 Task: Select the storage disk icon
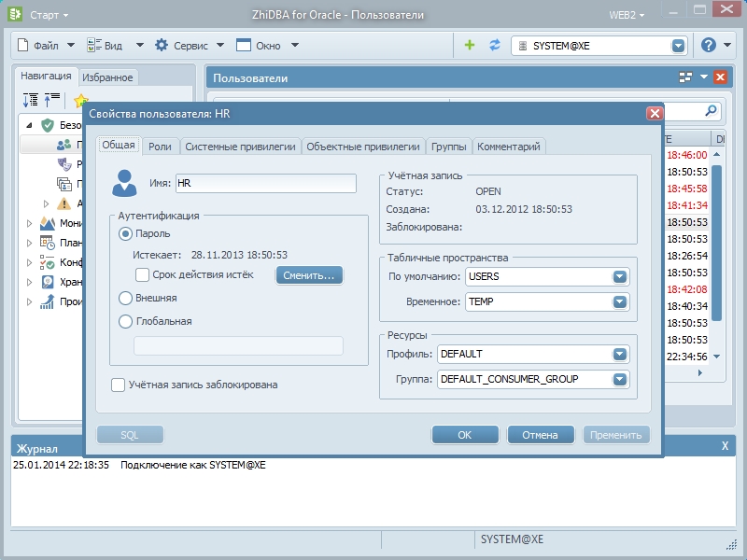pyautogui.click(x=48, y=282)
